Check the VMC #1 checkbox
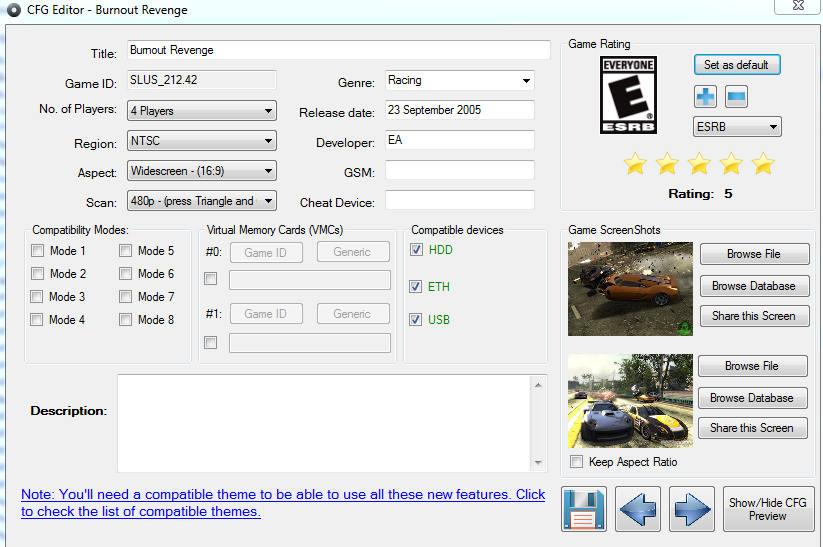 (210, 342)
